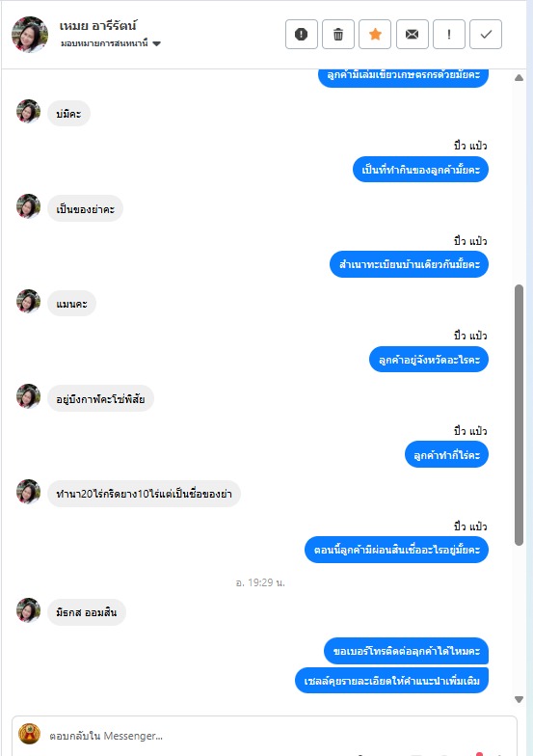Mark conversation done with checkmark button
The width and height of the screenshot is (533, 756).
[x=486, y=35]
